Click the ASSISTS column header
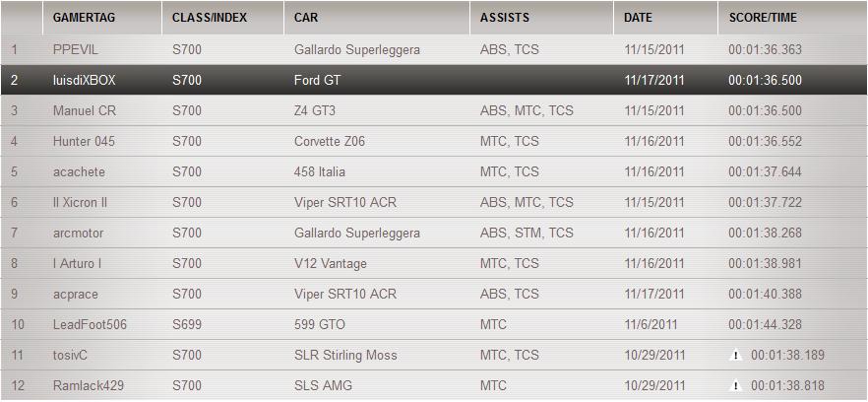Screen dimensions: 868x402 505,18
